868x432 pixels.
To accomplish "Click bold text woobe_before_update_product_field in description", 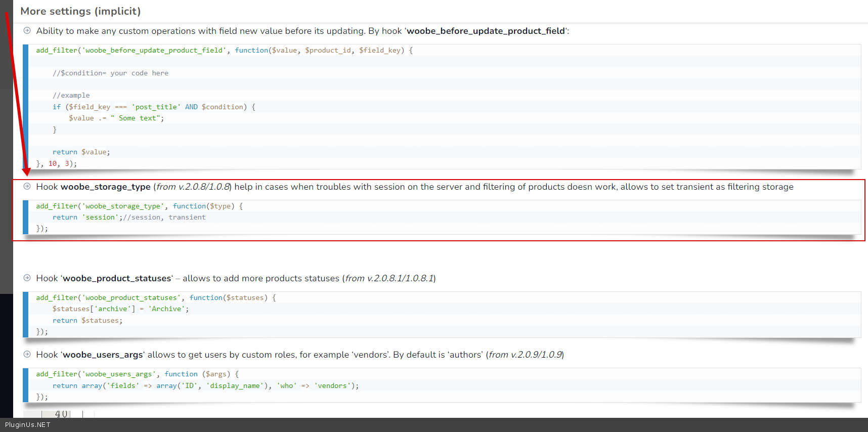I will (486, 31).
